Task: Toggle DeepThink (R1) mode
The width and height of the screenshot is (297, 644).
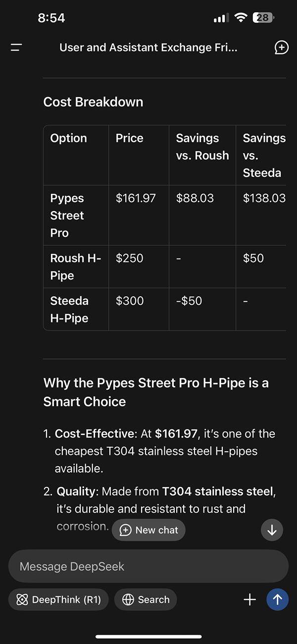Action: click(58, 599)
